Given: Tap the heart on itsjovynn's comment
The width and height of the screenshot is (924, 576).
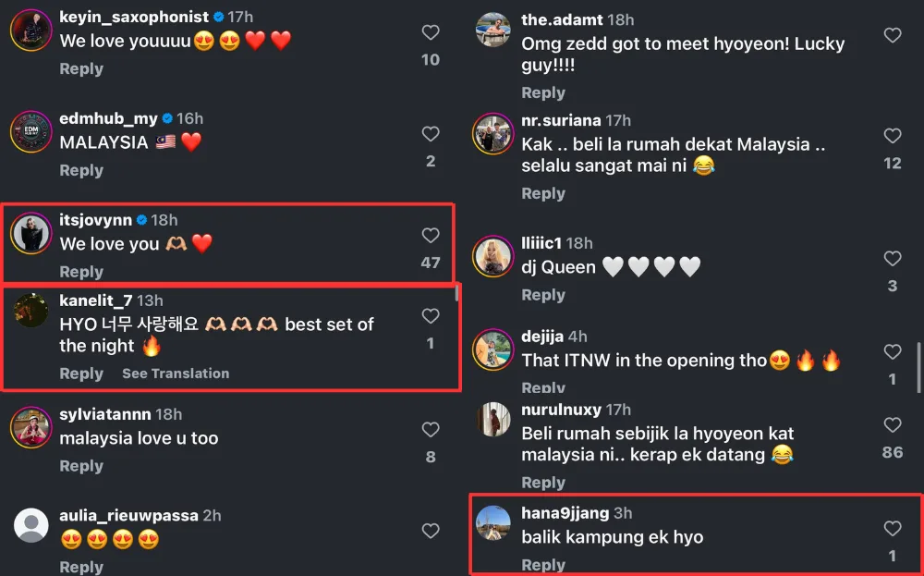Looking at the screenshot, I should 431,236.
